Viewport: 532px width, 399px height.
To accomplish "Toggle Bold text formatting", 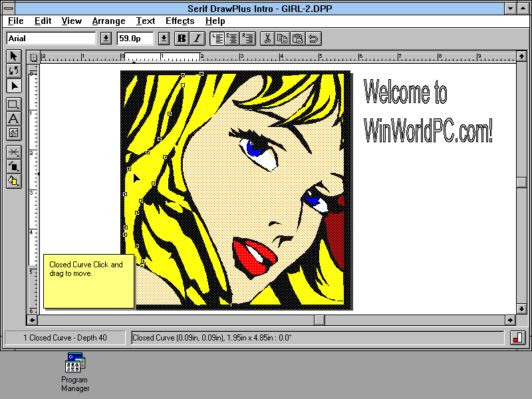I will pos(182,39).
